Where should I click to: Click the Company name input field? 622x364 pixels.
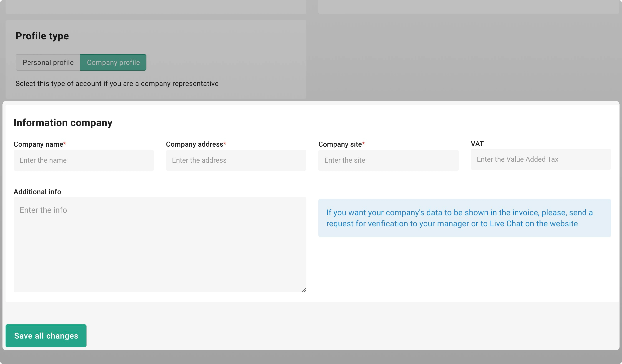tap(84, 160)
